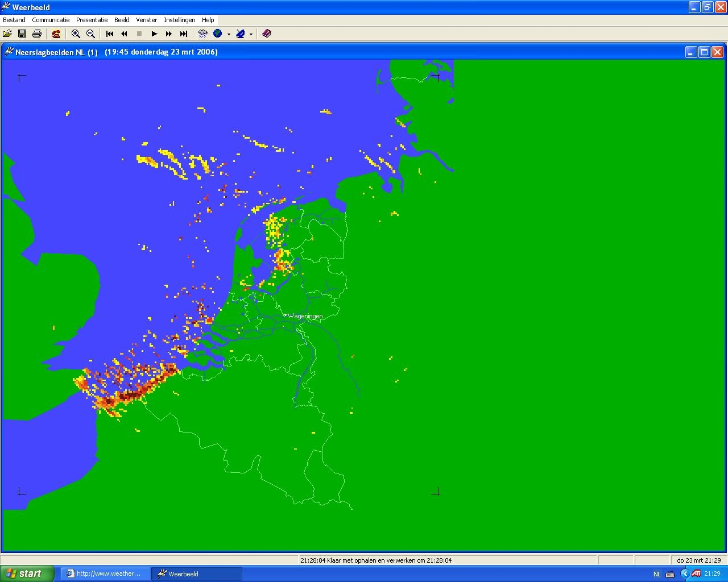Select the rain cloud icon in toolbar

[x=203, y=34]
